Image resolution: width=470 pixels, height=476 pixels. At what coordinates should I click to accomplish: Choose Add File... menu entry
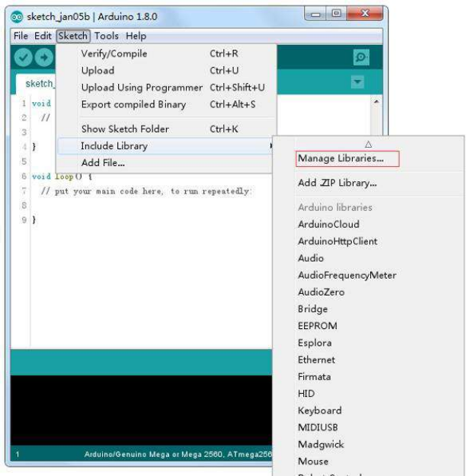(165, 163)
